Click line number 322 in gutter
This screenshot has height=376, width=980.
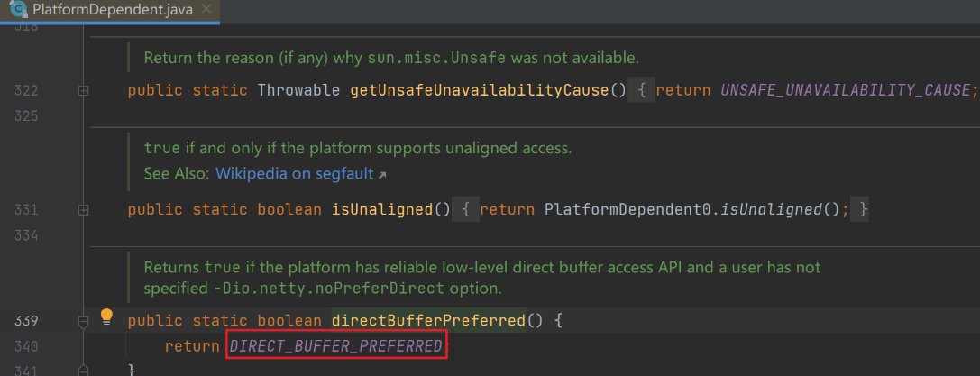(x=25, y=91)
